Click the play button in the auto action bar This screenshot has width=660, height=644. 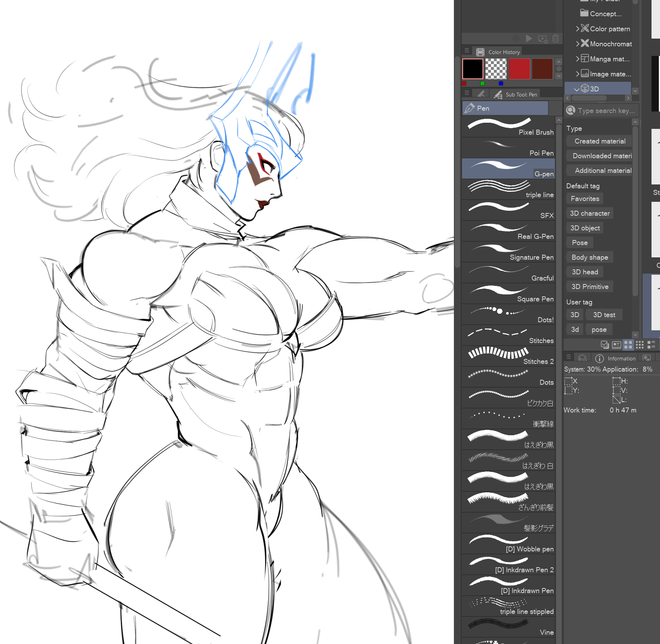[x=529, y=39]
